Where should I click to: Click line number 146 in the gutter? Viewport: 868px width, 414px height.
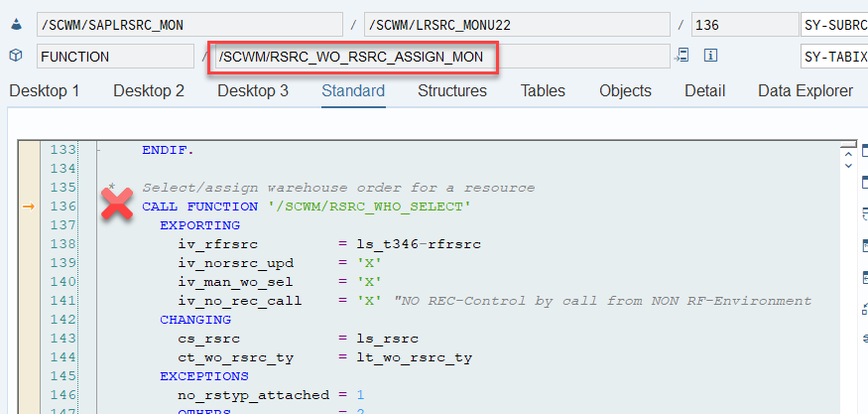coord(62,395)
